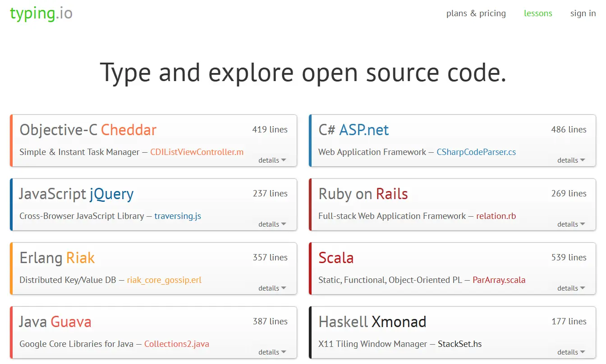The image size is (606, 364).
Task: Select the ParArray.scala file link
Action: pyautogui.click(x=499, y=280)
